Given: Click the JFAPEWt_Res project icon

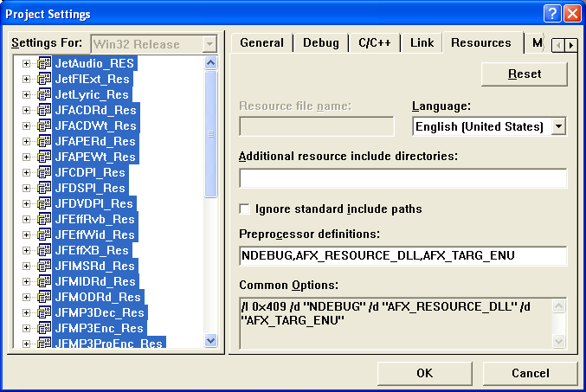Looking at the screenshot, I should [x=44, y=157].
